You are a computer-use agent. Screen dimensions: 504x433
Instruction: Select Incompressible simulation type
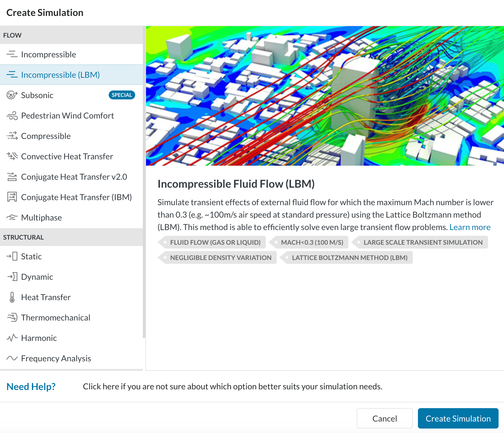71,54
